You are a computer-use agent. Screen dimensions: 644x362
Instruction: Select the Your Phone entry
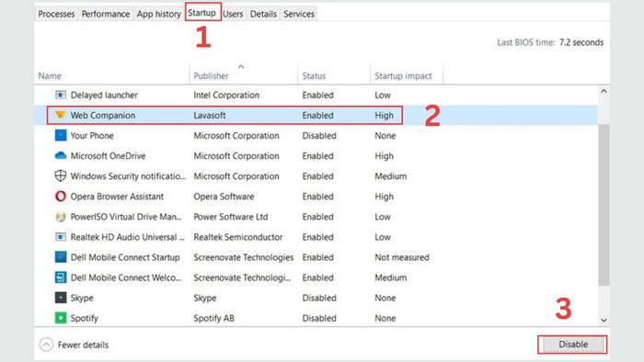(92, 136)
